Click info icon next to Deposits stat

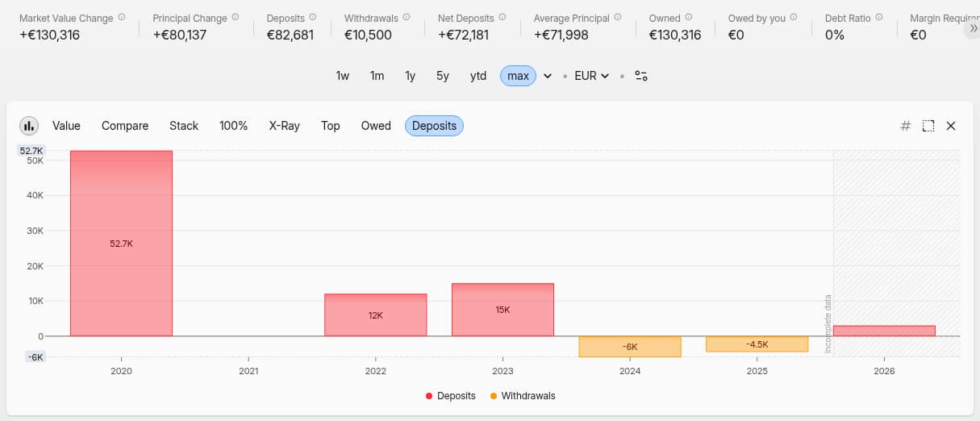[314, 17]
